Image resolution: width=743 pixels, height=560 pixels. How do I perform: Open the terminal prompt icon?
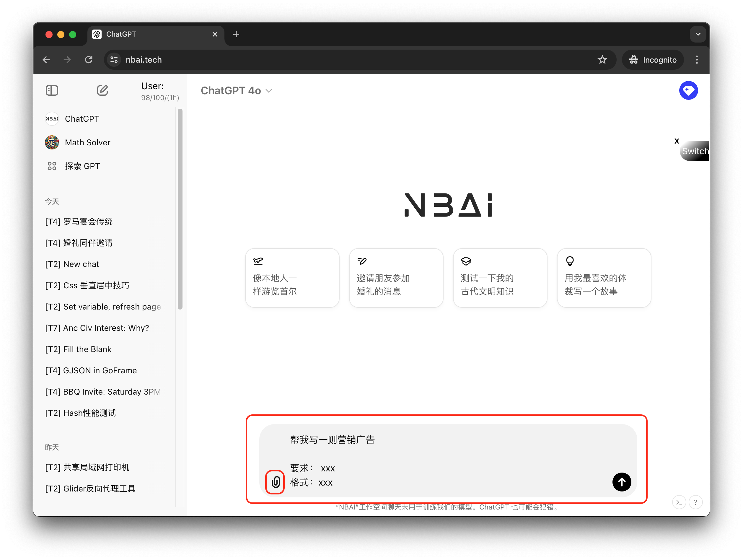(x=679, y=502)
